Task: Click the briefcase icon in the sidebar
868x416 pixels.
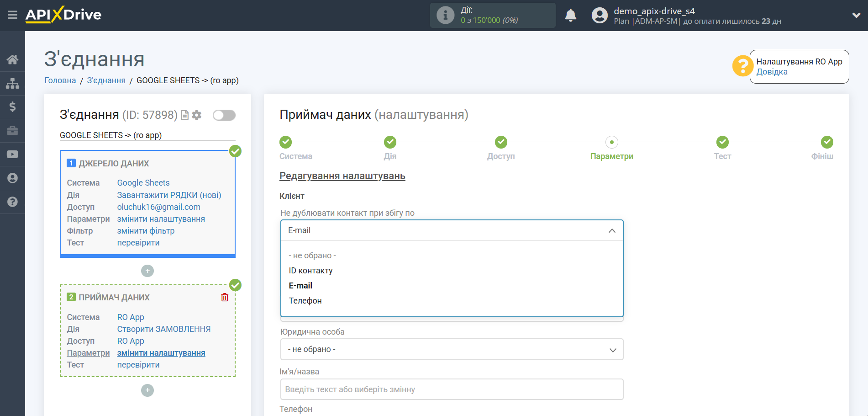Action: (12, 130)
